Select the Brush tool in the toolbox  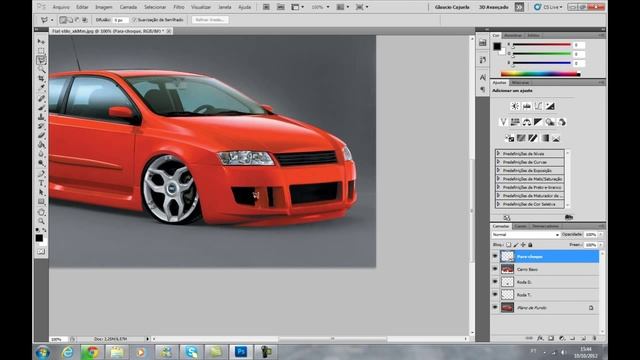pyautogui.click(x=41, y=108)
